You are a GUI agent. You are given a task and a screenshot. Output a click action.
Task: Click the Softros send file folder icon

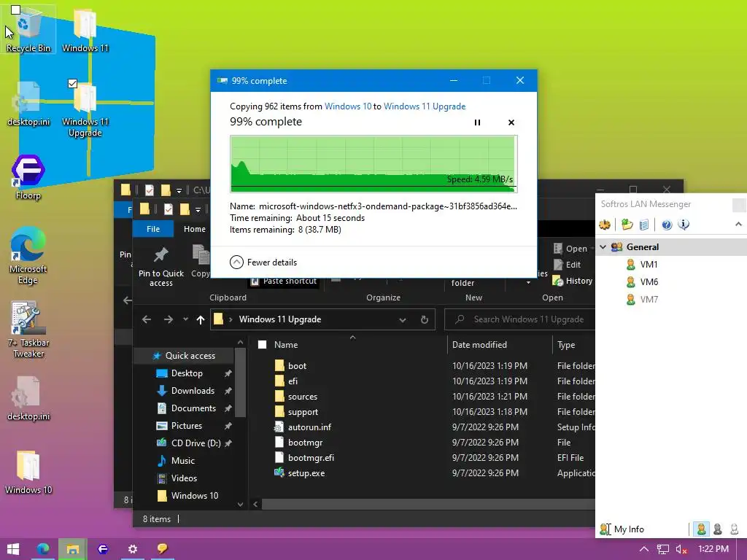(x=627, y=225)
